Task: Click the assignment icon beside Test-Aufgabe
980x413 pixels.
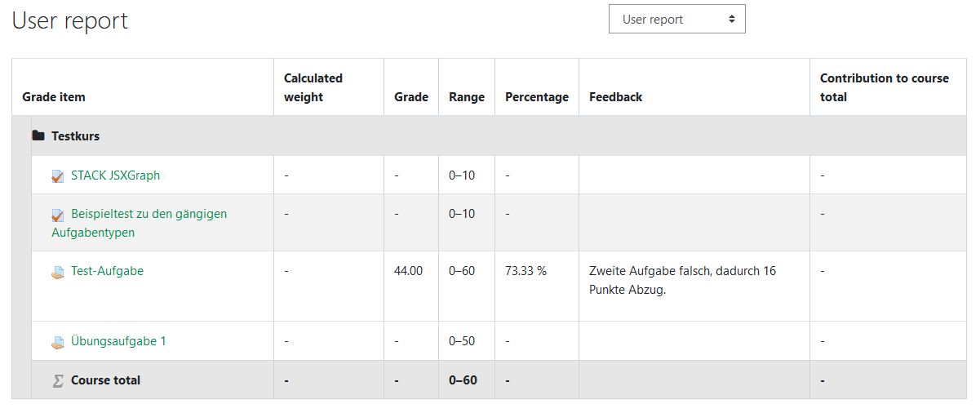Action: tap(58, 272)
